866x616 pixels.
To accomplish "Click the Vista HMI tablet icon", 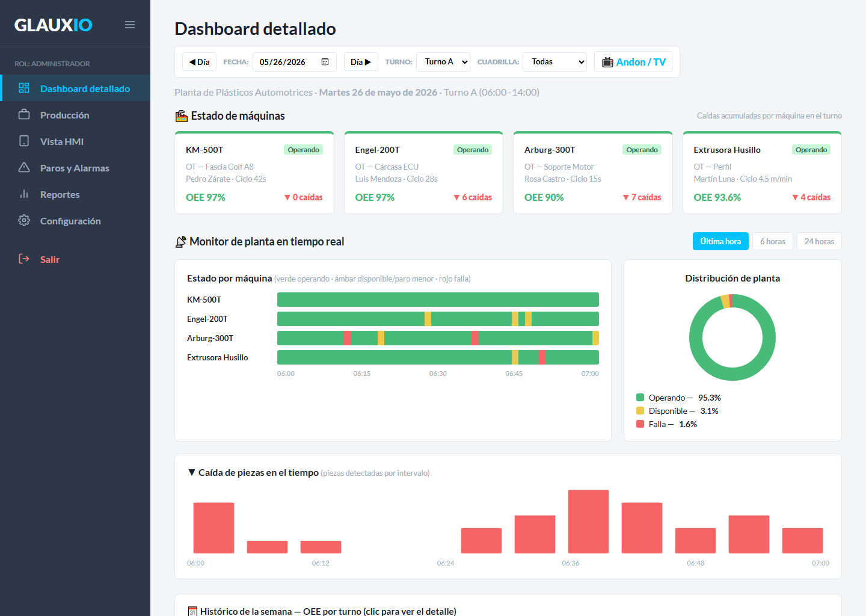I will [24, 141].
